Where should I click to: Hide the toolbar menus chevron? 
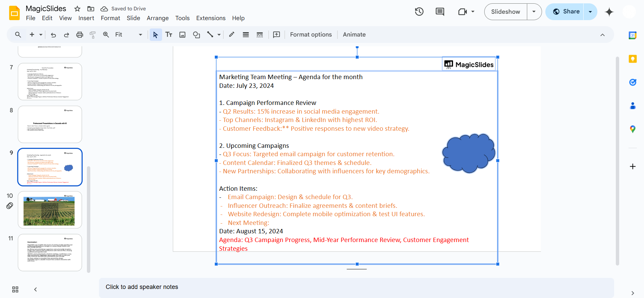602,35
